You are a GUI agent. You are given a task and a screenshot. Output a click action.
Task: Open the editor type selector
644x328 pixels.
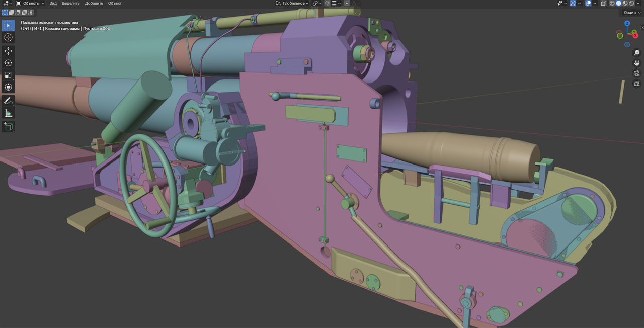pos(7,3)
